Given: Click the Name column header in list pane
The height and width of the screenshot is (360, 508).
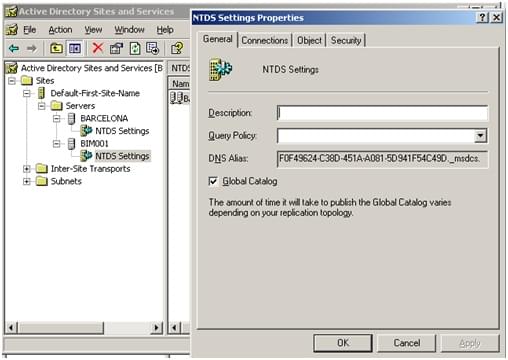Looking at the screenshot, I should [x=179, y=84].
